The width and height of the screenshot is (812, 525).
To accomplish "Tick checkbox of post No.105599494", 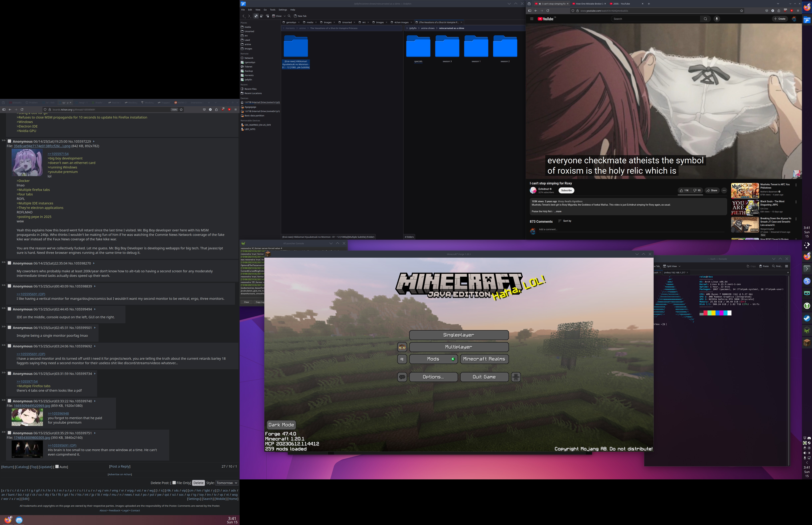I will point(9,309).
